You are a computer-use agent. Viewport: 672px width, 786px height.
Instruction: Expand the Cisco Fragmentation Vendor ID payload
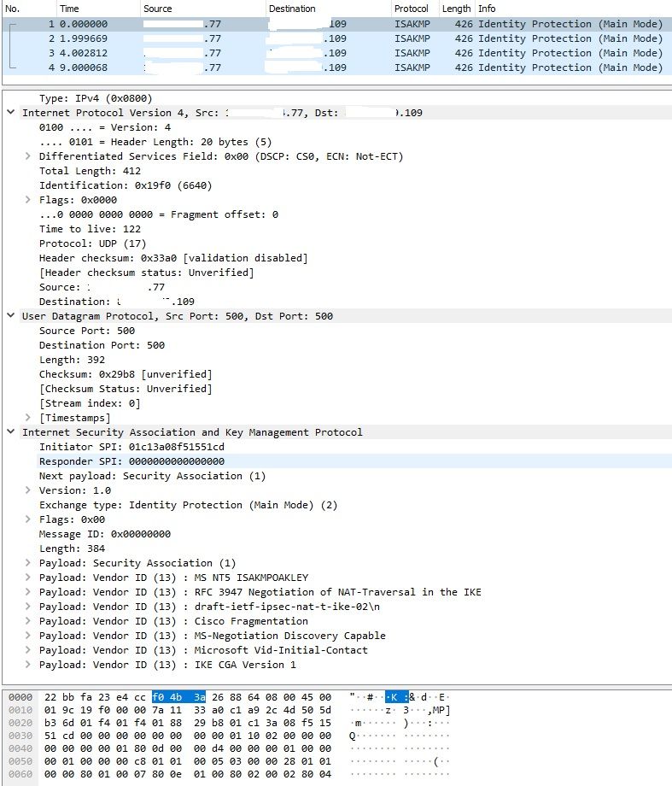(28, 621)
